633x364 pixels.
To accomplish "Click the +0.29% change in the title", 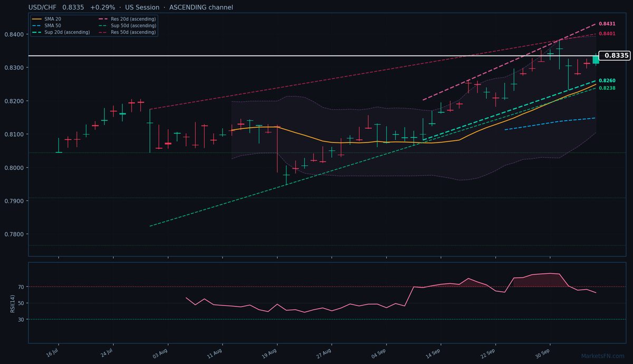I will 103,7.
